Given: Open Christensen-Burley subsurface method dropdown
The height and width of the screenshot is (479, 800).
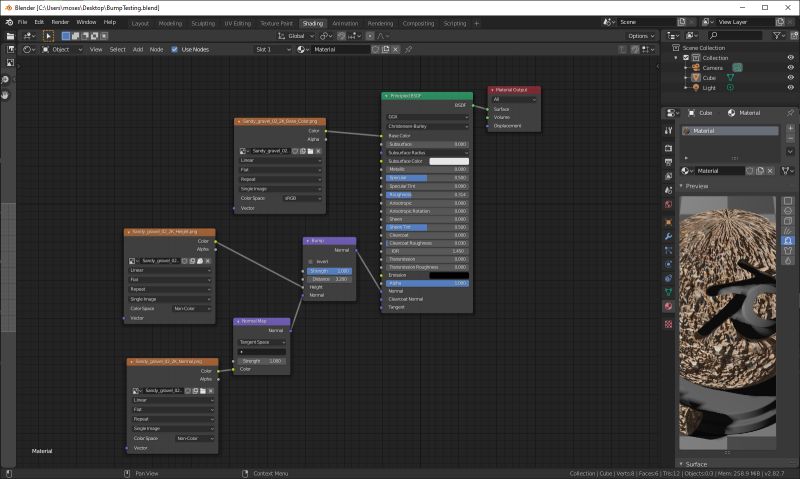Looking at the screenshot, I should [428, 126].
